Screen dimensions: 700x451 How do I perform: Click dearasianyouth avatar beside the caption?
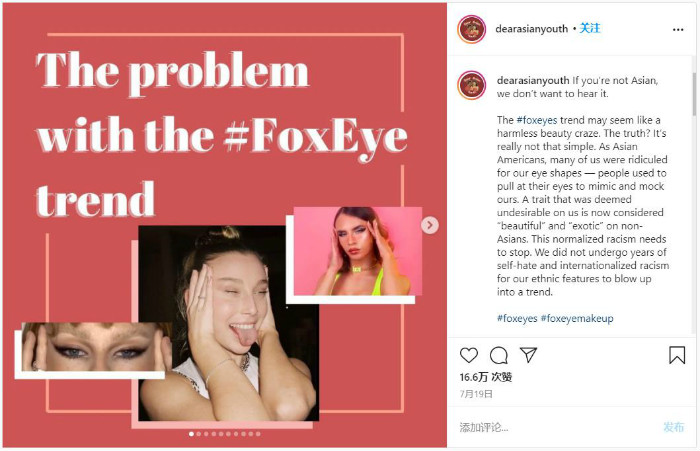click(472, 86)
